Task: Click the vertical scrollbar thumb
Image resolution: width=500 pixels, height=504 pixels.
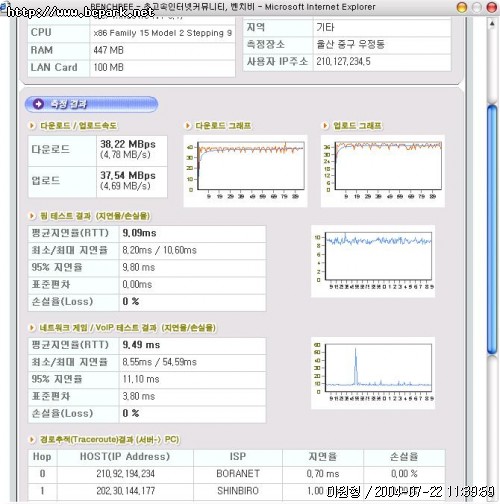Action: [x=492, y=229]
